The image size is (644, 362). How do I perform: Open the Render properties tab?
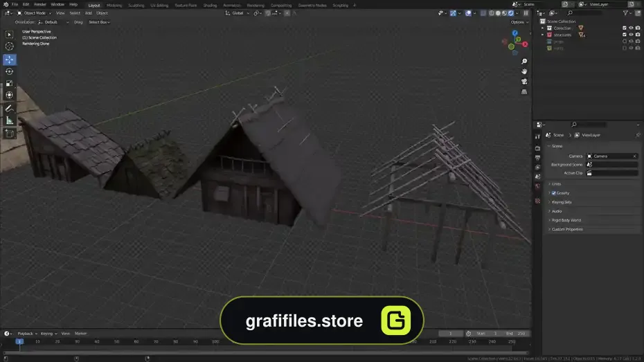(x=537, y=148)
